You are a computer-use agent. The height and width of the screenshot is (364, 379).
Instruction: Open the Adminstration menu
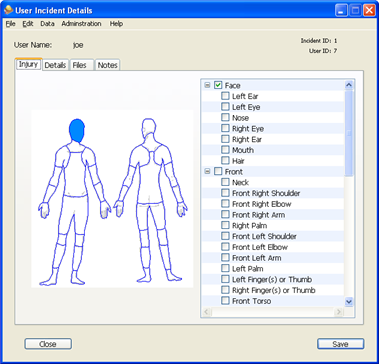point(81,24)
